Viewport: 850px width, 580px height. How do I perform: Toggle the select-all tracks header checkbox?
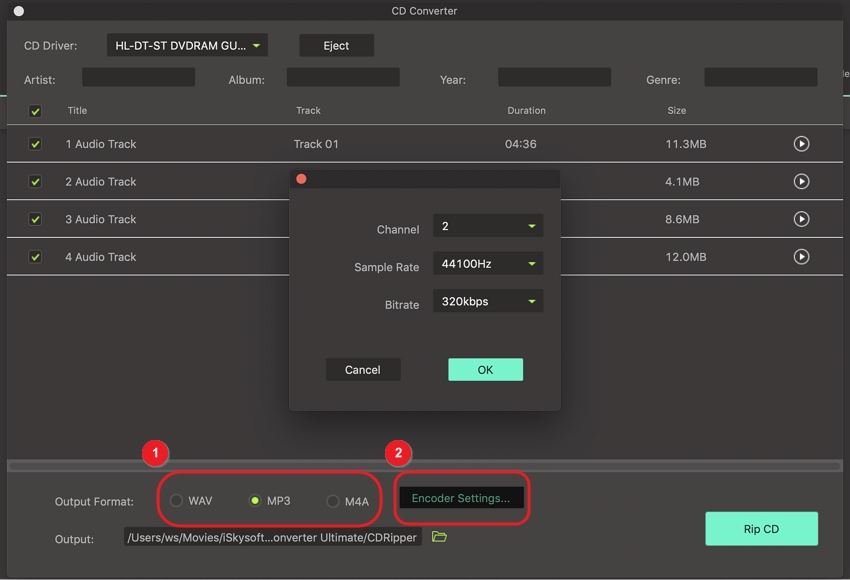click(x=36, y=111)
